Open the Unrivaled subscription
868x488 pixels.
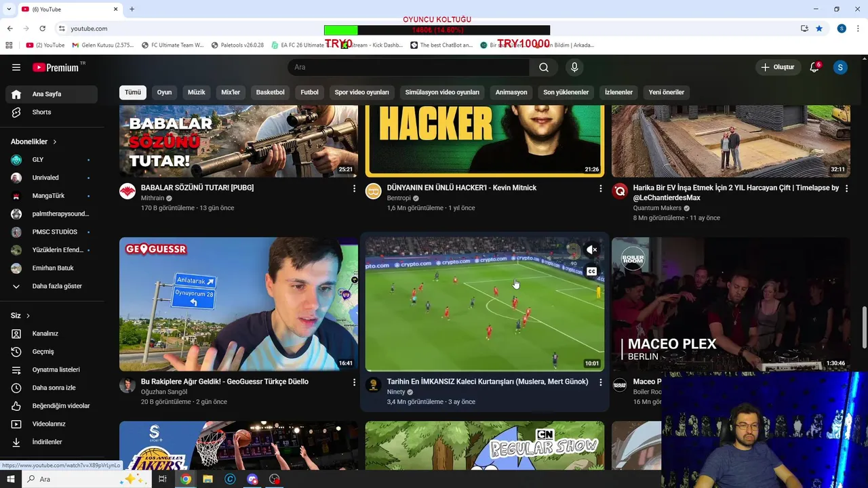coord(52,178)
